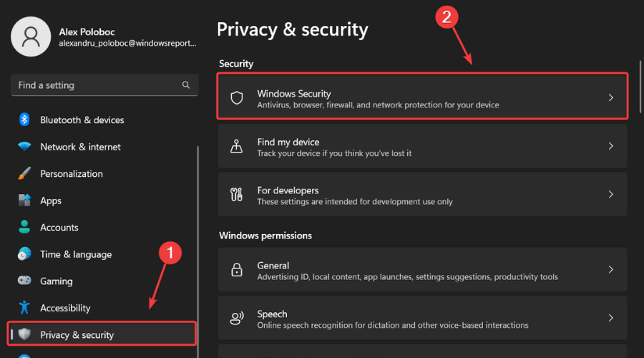Click the Privacy & security page title
The height and width of the screenshot is (358, 644).
click(x=293, y=29)
